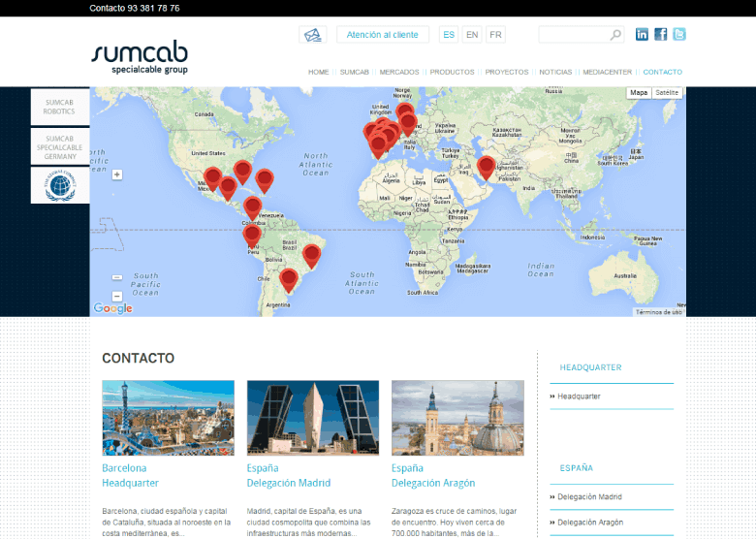Click the zoom-in plus map button
This screenshot has width=756, height=539.
117,174
